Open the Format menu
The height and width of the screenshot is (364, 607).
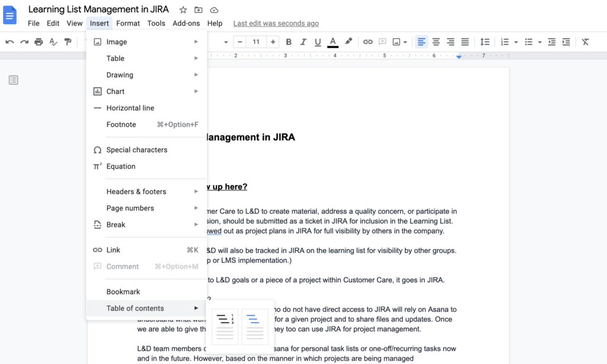pyautogui.click(x=128, y=23)
